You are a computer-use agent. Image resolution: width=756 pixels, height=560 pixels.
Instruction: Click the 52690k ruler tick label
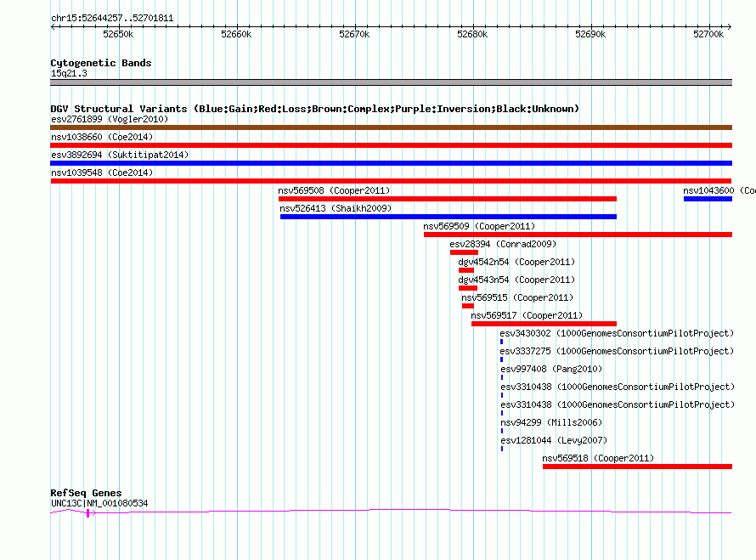click(590, 34)
